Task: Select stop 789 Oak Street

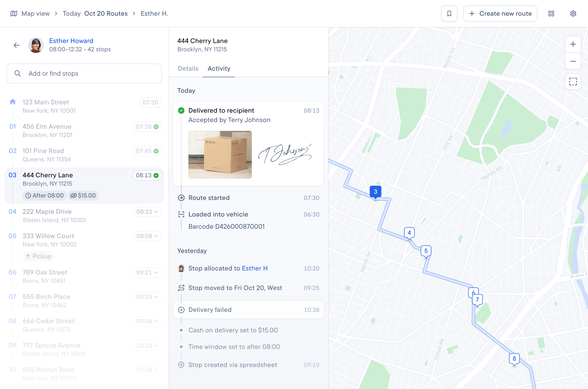Action: pyautogui.click(x=84, y=276)
